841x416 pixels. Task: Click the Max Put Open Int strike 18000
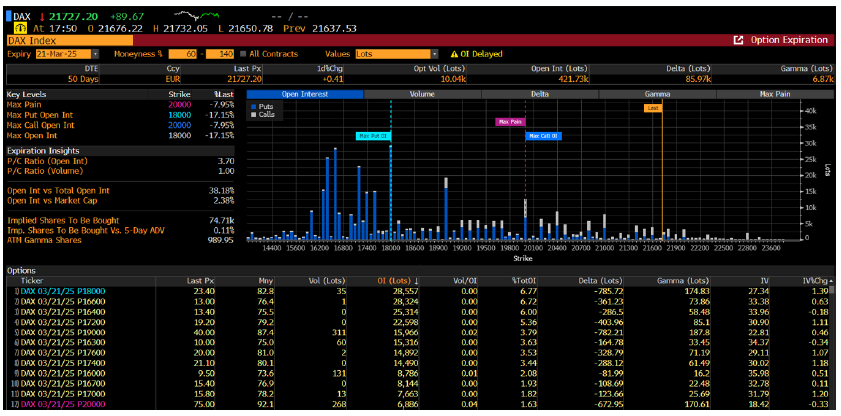(180, 115)
